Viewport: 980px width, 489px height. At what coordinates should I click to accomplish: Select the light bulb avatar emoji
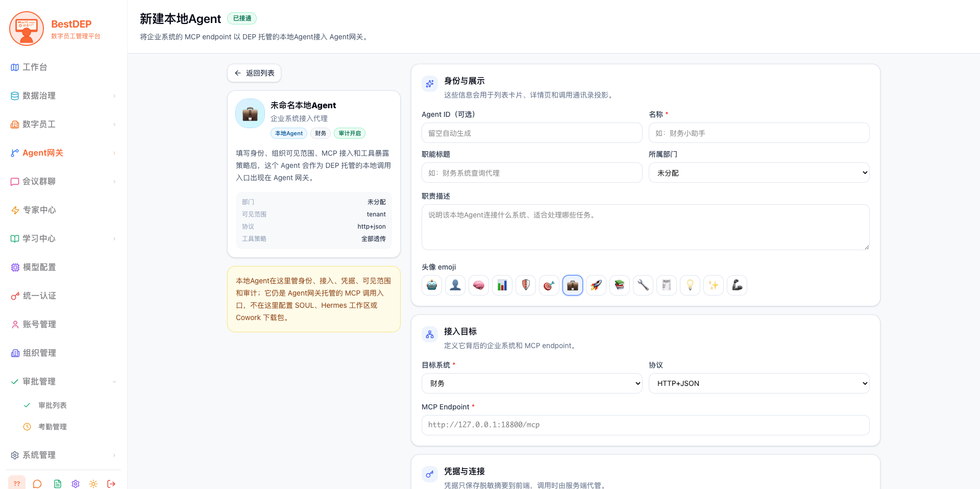tap(690, 285)
